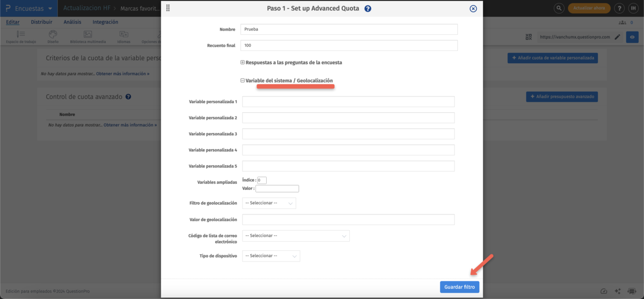644x299 pixels.
Task: Open the QR code icon
Action: point(529,37)
